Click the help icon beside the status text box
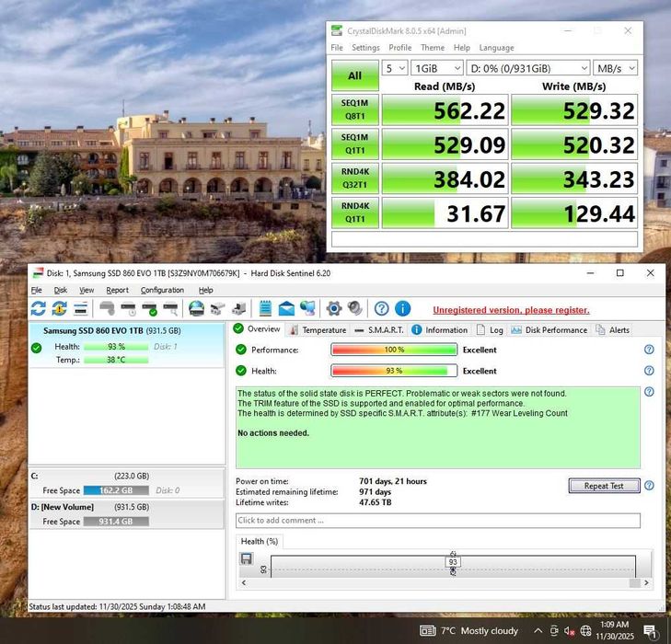Image resolution: width=671 pixels, height=644 pixels. 649,392
